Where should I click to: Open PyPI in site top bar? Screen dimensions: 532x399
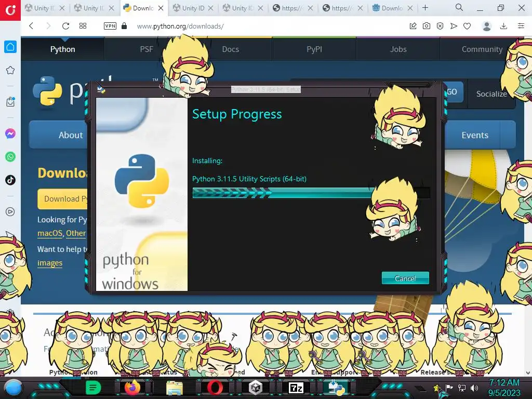click(314, 49)
